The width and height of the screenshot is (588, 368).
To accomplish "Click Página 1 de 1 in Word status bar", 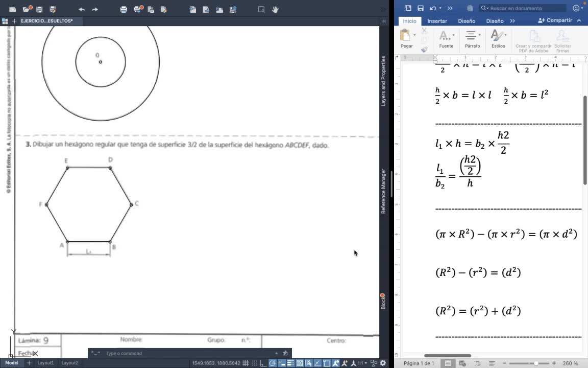I will (x=419, y=363).
